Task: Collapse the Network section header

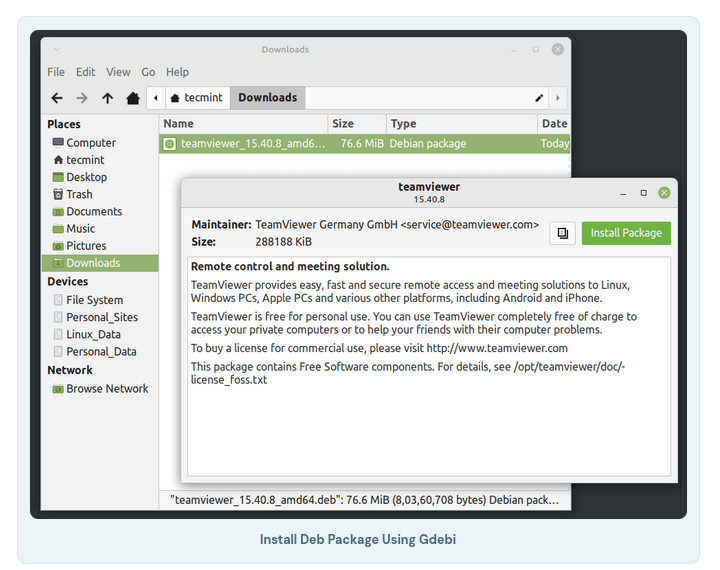Action: click(70, 370)
